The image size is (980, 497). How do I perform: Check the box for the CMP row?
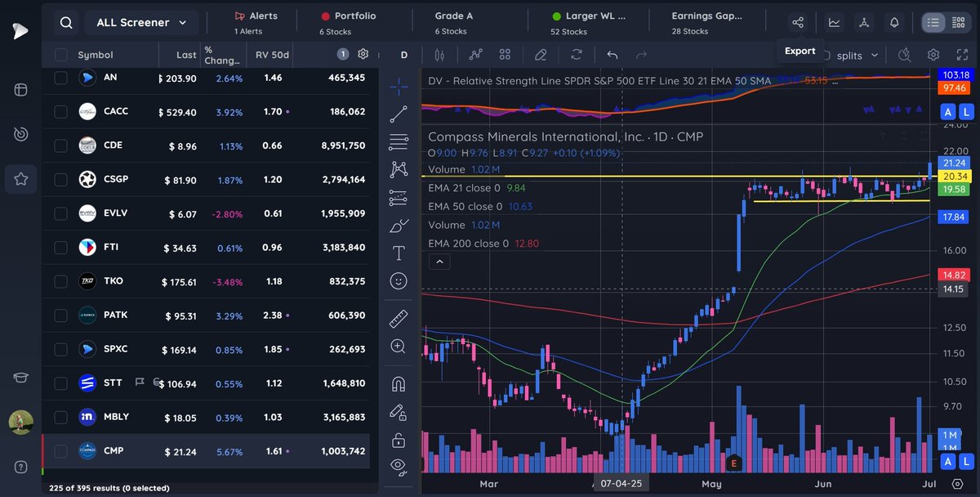60,450
